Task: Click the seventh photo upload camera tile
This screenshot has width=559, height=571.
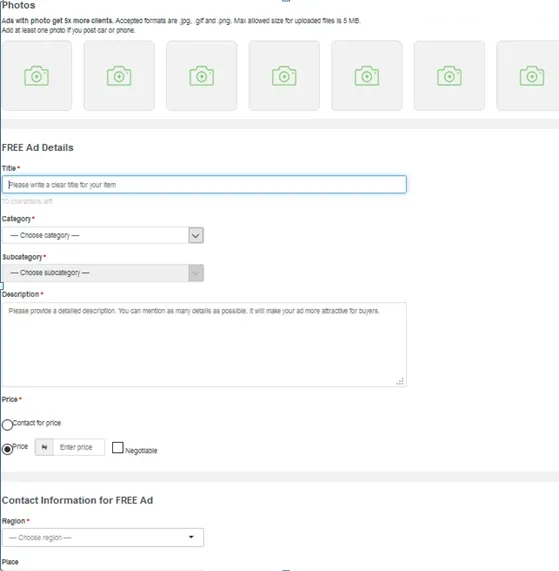Action: [x=528, y=75]
